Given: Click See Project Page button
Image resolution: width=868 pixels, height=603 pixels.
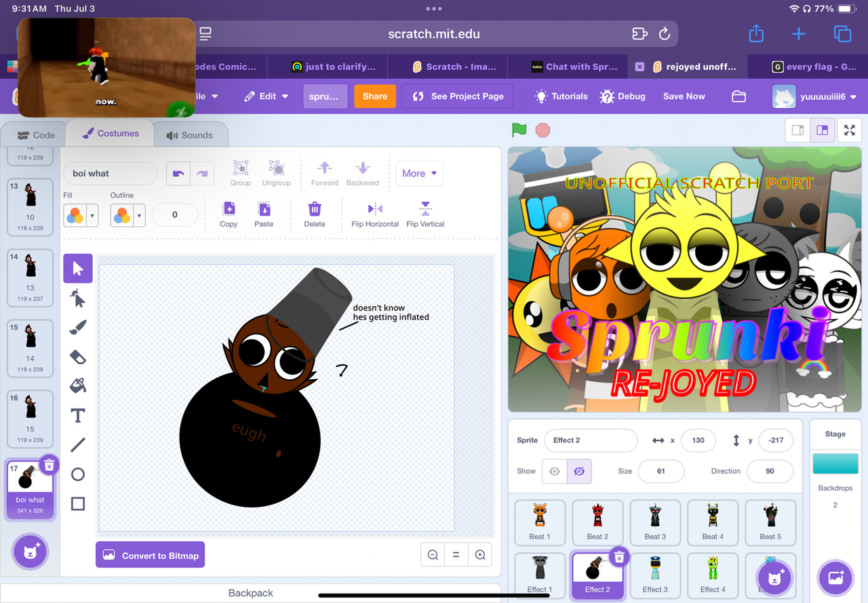Looking at the screenshot, I should (x=458, y=96).
